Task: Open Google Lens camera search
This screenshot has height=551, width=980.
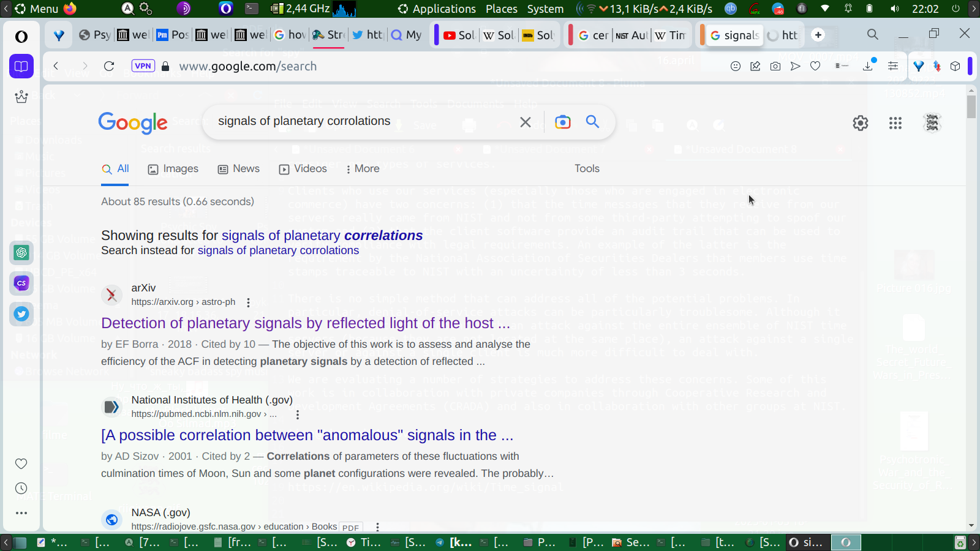Action: [562, 122]
